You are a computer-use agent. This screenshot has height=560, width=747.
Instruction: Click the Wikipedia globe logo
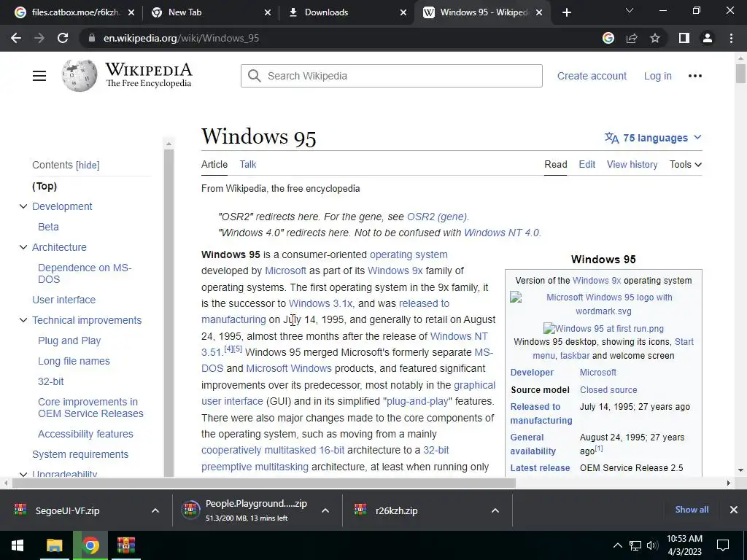pyautogui.click(x=80, y=75)
